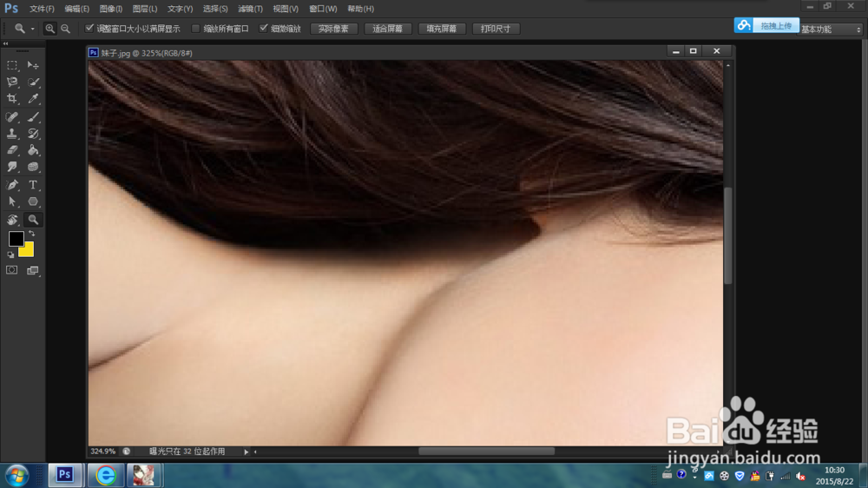Expand the status bar info menu arrow

point(246,452)
